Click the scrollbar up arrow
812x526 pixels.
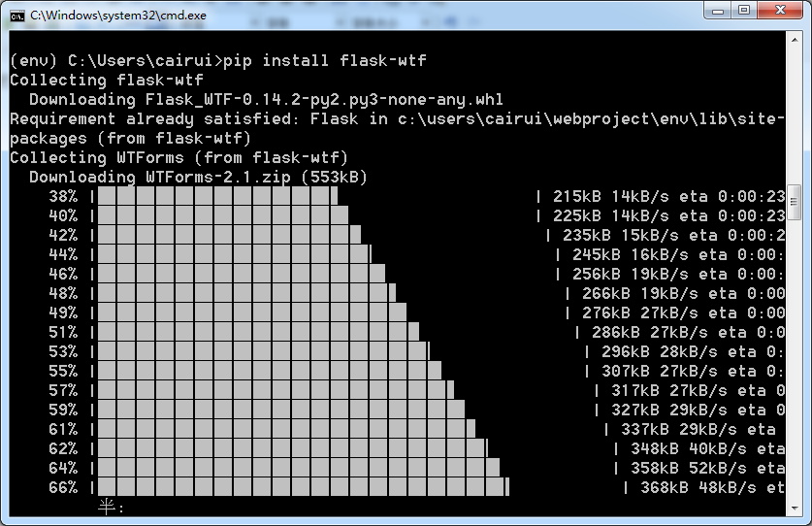(x=794, y=40)
